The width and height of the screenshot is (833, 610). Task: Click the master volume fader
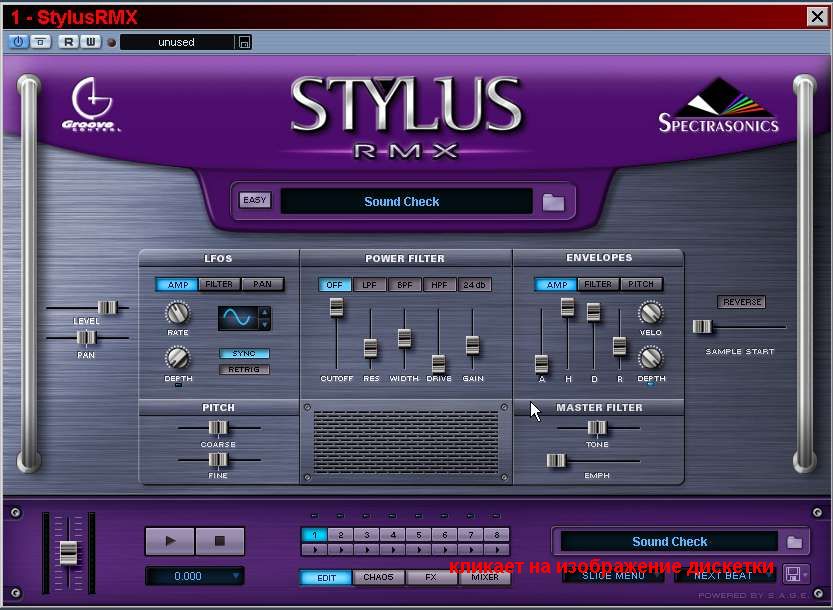point(69,553)
